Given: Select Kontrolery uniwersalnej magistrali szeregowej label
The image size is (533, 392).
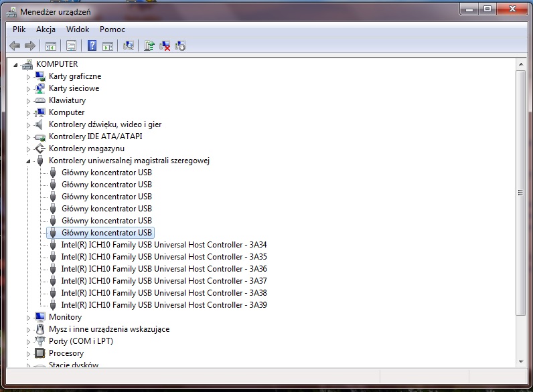Looking at the screenshot, I should pyautogui.click(x=129, y=161).
